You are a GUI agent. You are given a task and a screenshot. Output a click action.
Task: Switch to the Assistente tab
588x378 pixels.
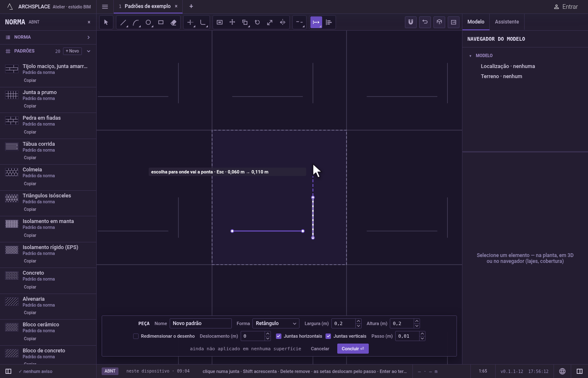(x=507, y=22)
